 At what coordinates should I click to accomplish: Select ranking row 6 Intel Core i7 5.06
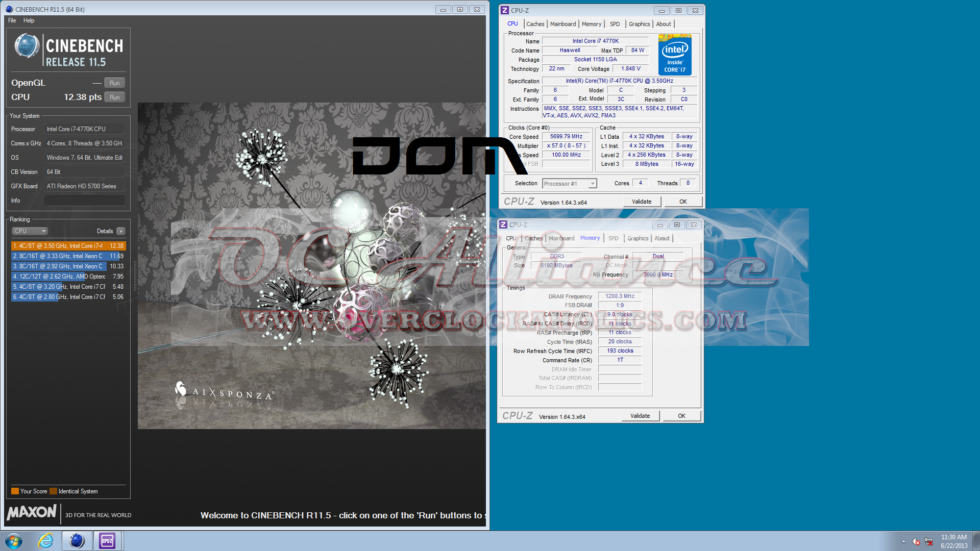[x=68, y=297]
